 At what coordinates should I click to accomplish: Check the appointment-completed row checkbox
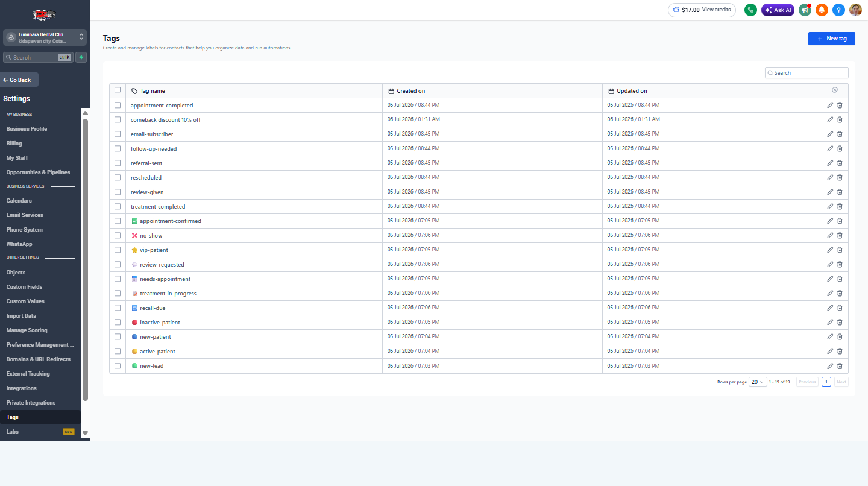(x=118, y=106)
